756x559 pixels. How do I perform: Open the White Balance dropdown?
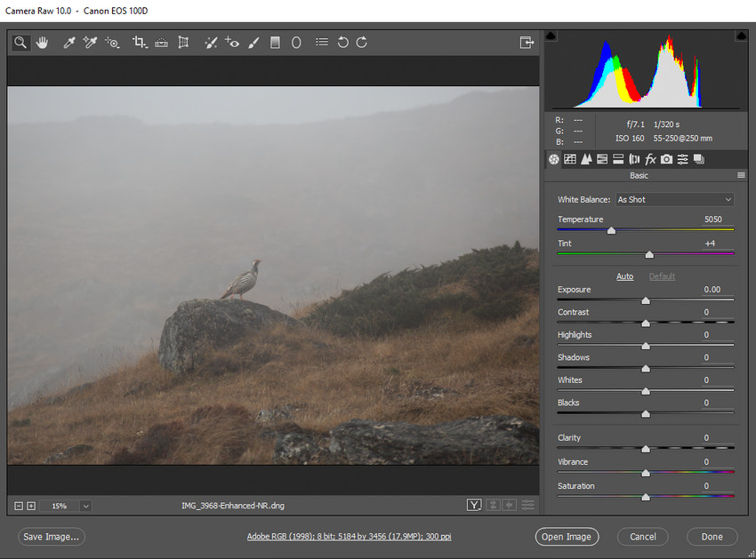pos(673,199)
